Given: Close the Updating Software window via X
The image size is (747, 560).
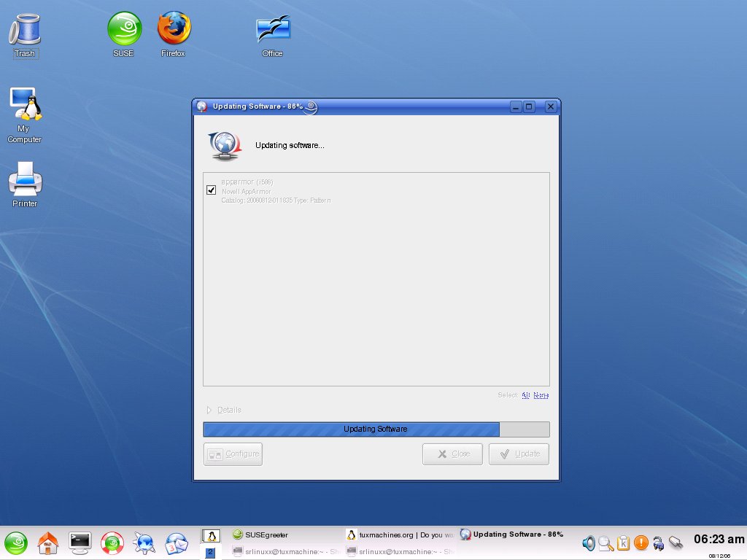Looking at the screenshot, I should pyautogui.click(x=550, y=106).
